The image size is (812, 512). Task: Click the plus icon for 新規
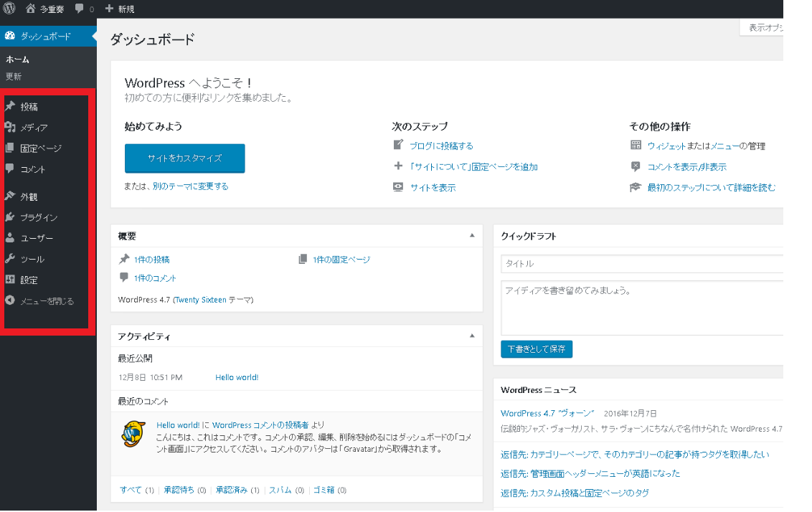coord(109,9)
